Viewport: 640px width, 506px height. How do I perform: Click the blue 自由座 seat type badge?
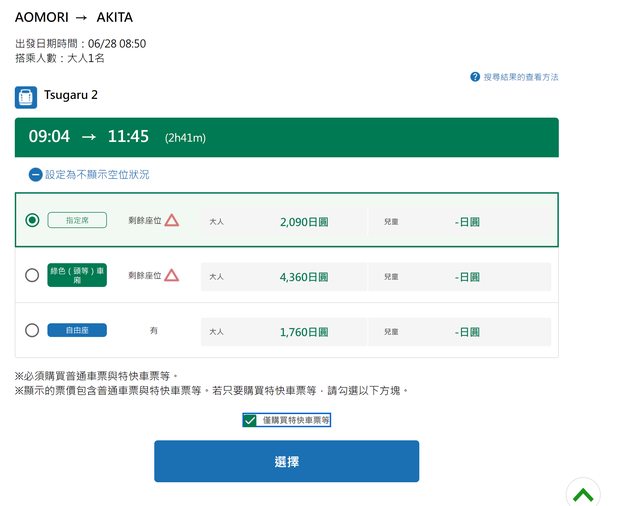tap(77, 330)
